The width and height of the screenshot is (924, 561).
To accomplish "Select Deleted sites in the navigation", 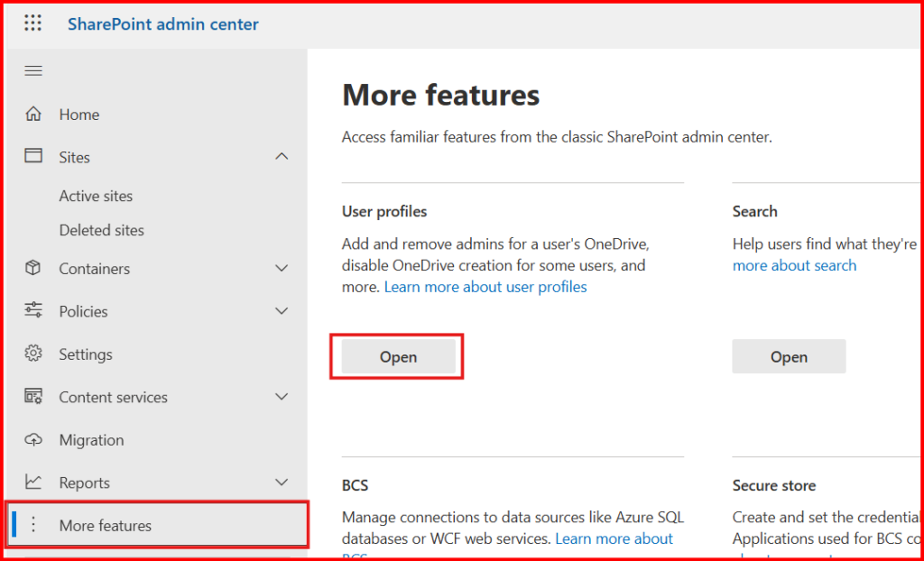I will click(x=101, y=229).
